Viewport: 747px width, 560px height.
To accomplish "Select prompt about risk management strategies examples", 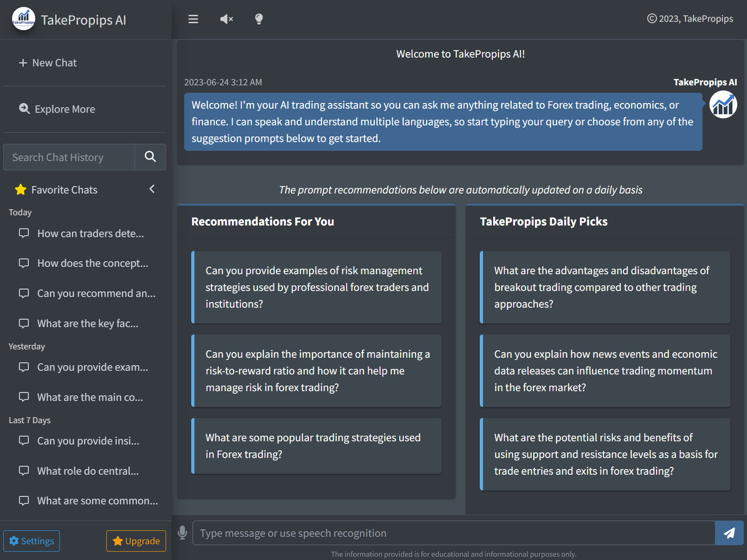I will 316,287.
